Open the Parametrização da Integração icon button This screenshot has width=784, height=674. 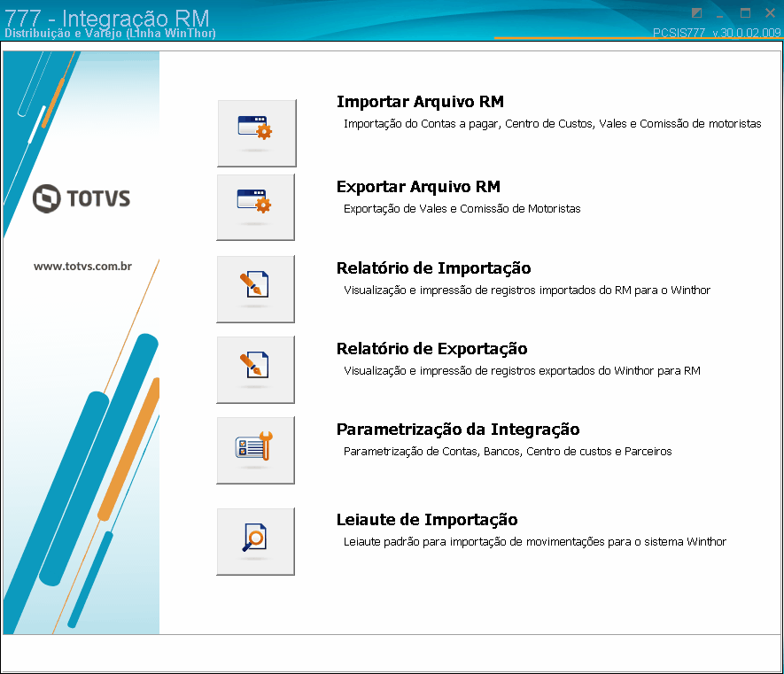255,450
